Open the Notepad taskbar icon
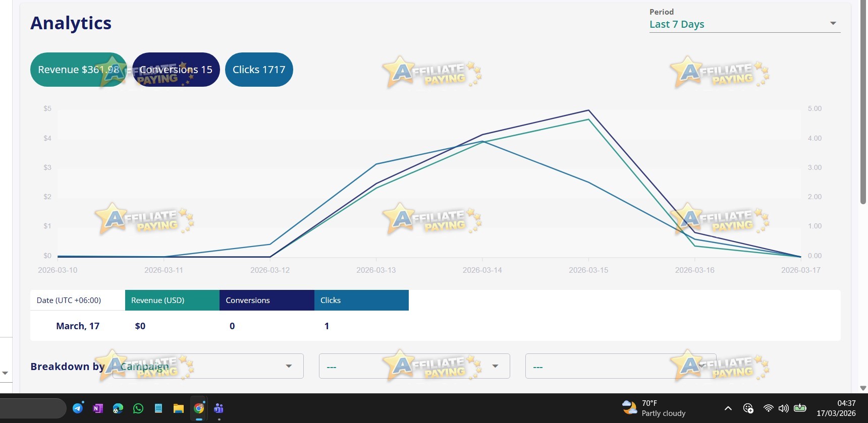Screen dimensions: 868x423 pyautogui.click(x=158, y=408)
